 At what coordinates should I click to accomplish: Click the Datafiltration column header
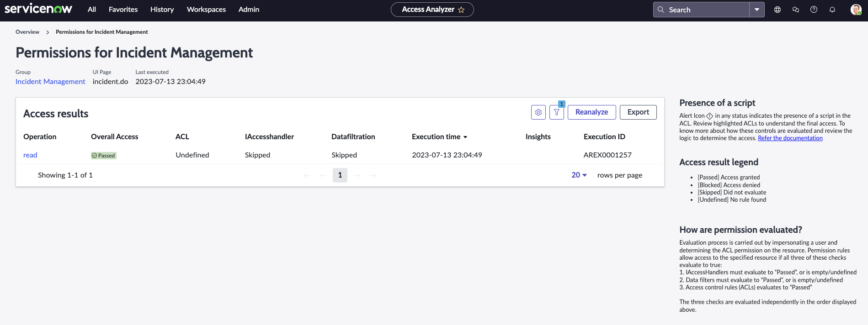click(x=353, y=136)
